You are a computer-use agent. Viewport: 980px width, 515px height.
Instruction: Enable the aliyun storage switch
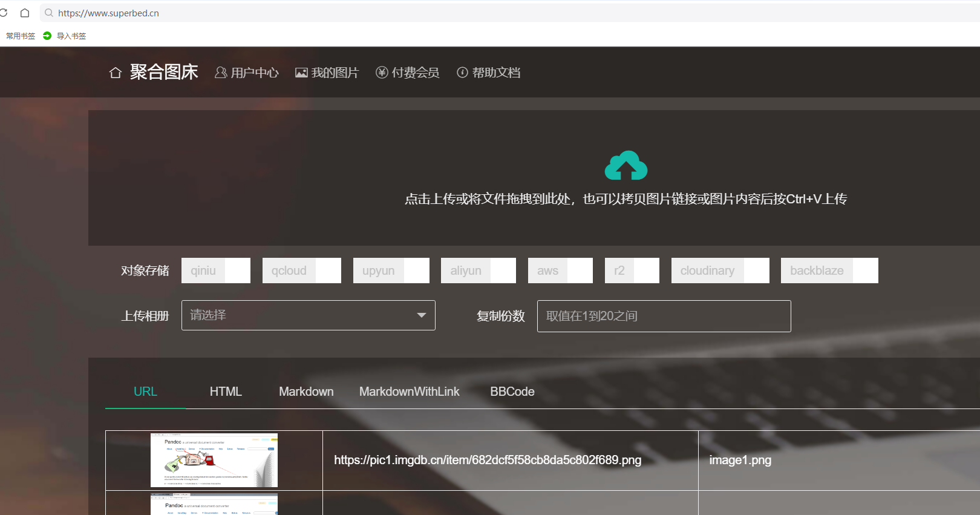tap(479, 271)
